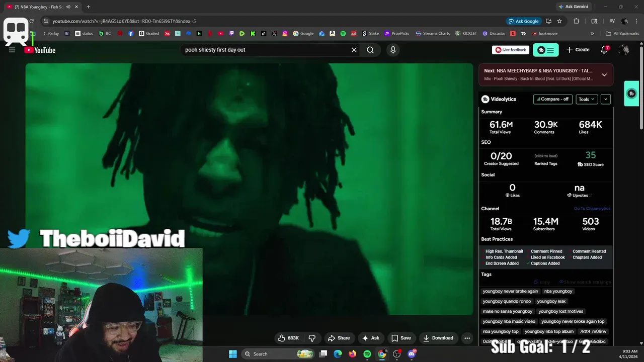Expand the Next up playlist panel
The image size is (644, 362).
click(x=604, y=74)
